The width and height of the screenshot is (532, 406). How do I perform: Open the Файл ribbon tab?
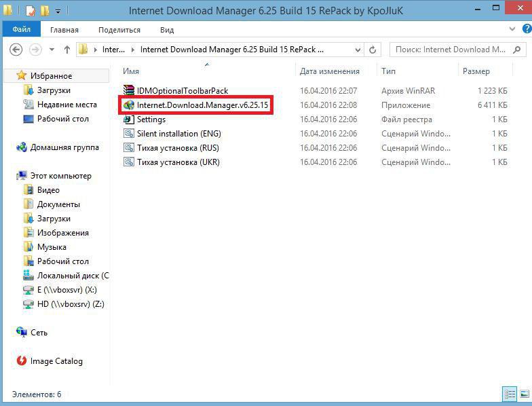22,30
